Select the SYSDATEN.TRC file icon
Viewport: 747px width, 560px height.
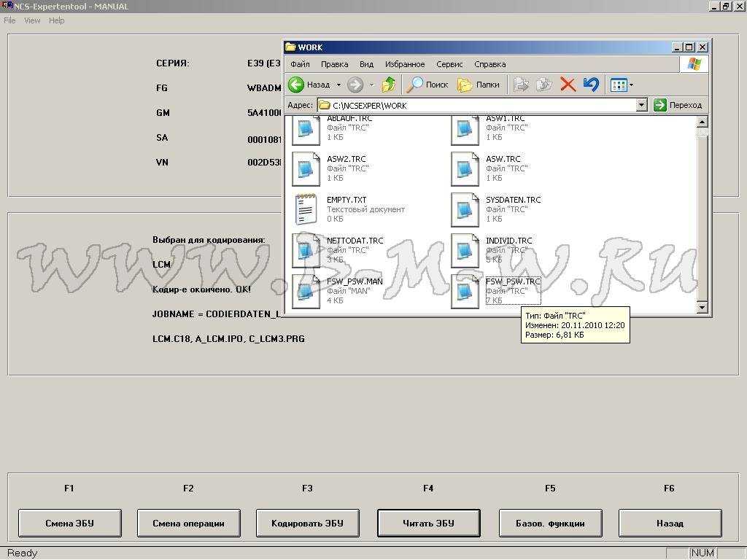click(x=465, y=210)
